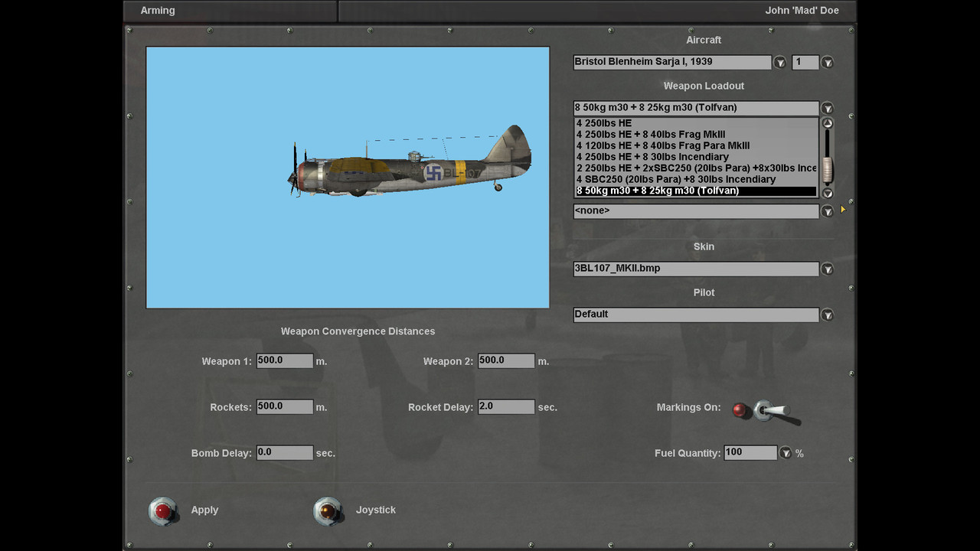Image resolution: width=980 pixels, height=551 pixels.
Task: Click the Weapon 2 convergence field
Action: click(506, 360)
